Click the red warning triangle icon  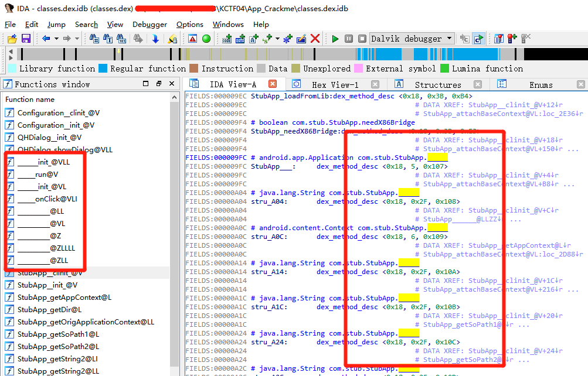coord(193,39)
